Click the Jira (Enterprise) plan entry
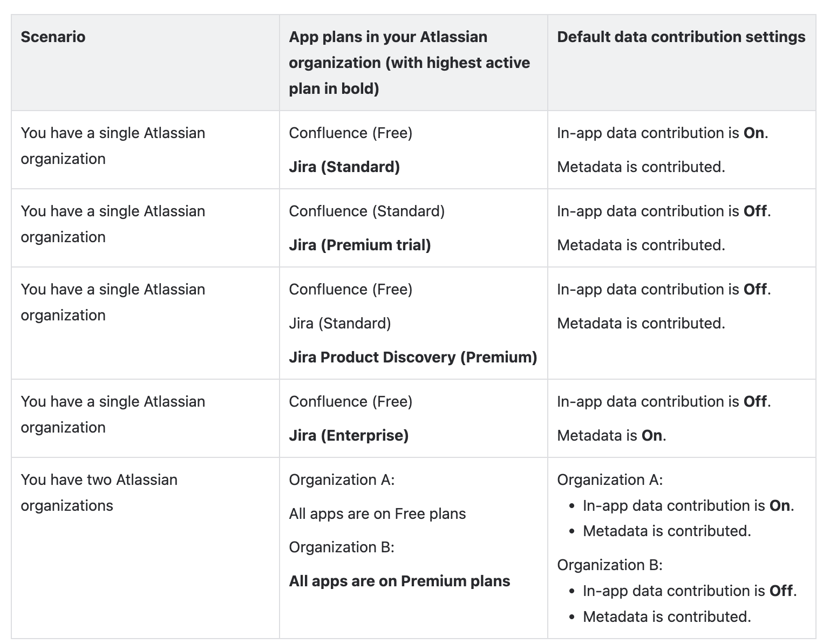This screenshot has height=644, width=830. [x=349, y=435]
